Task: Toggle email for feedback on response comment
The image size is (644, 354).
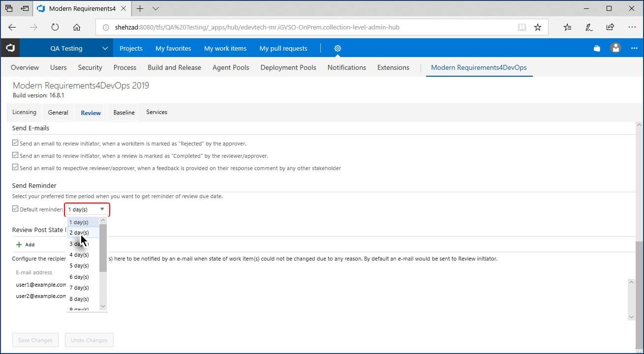Action: pos(16,168)
